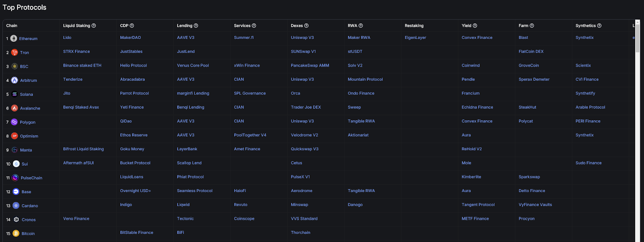Click the Polygon chain logo icon
The image size is (644, 242).
click(14, 122)
